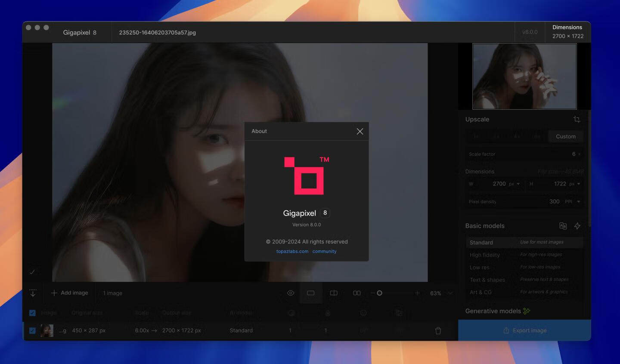Click the export icon in Export image button
This screenshot has height=364, width=620.
[506, 330]
